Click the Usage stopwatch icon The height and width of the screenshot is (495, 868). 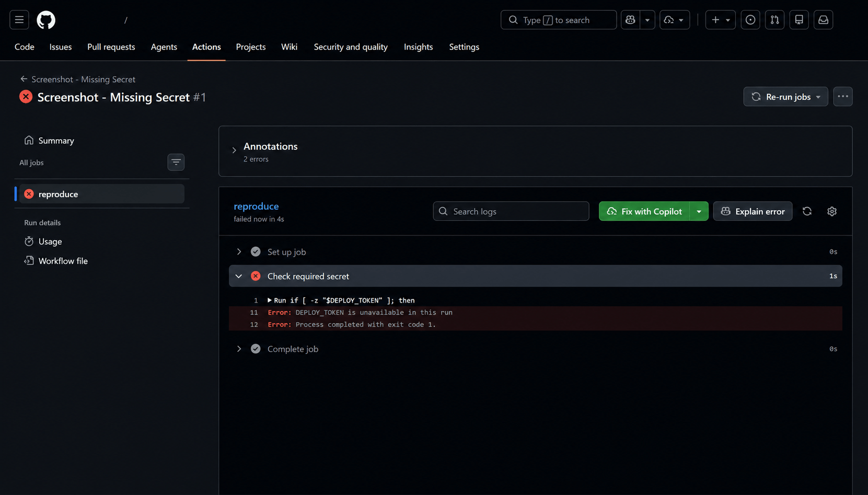[x=29, y=241]
